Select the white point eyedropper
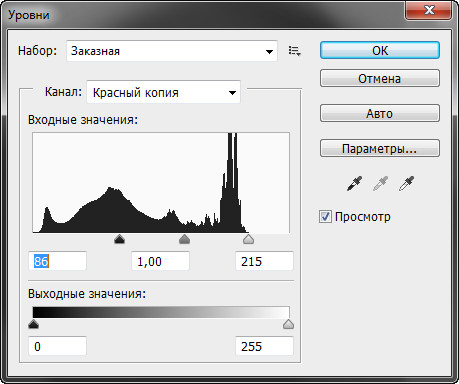Image resolution: width=459 pixels, height=384 pixels. click(406, 183)
